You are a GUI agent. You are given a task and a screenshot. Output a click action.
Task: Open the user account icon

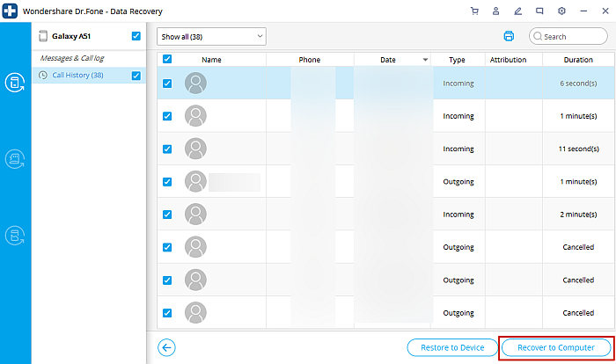click(x=495, y=11)
